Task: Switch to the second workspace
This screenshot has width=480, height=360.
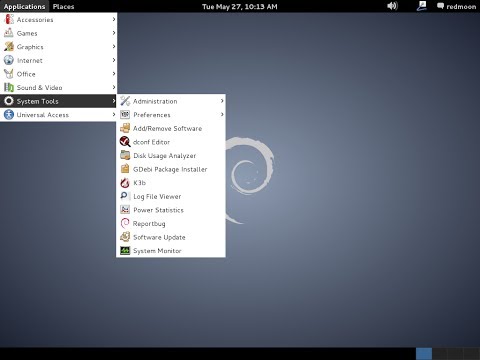Action: (440, 354)
